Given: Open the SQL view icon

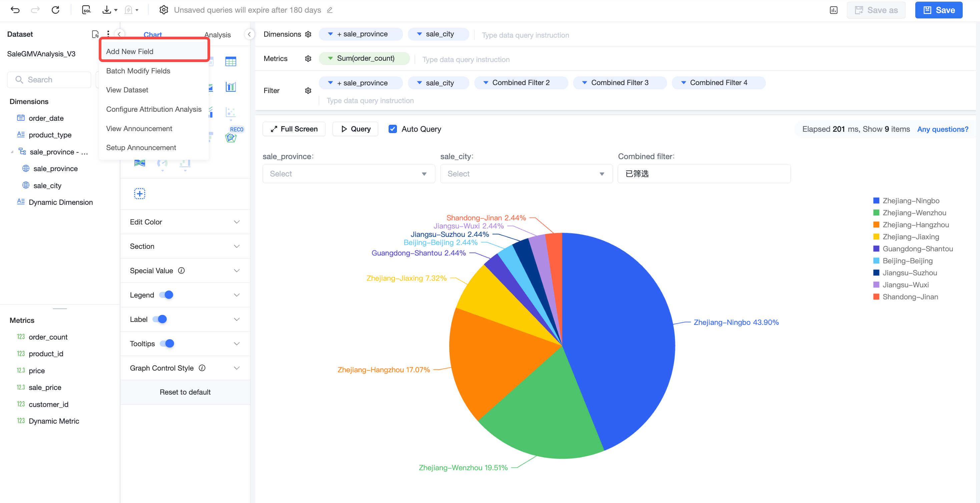Looking at the screenshot, I should [86, 10].
